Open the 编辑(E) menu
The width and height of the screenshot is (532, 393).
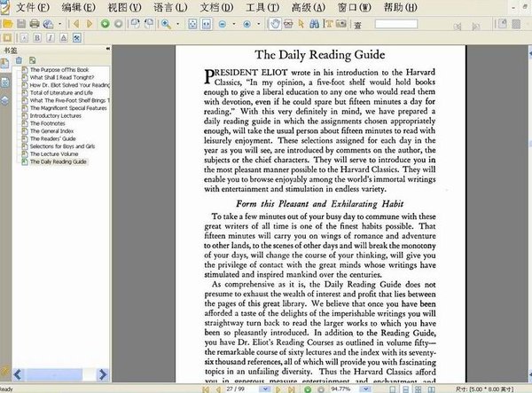coord(78,7)
